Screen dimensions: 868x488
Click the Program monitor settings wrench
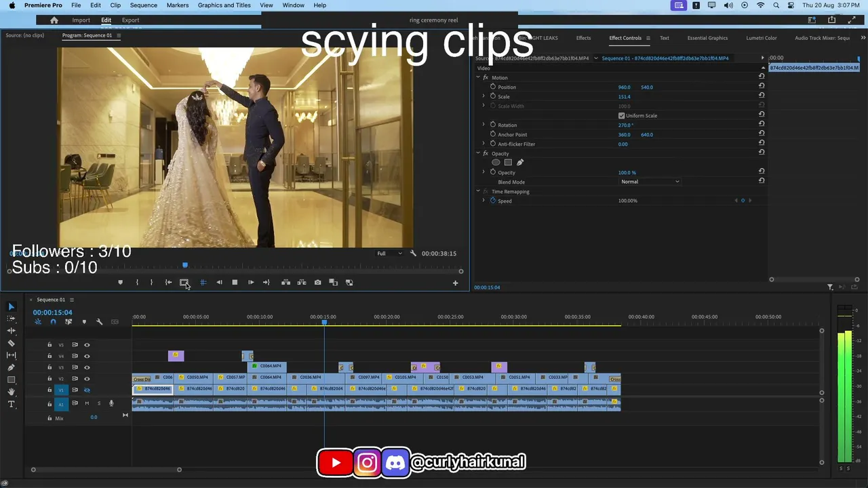(x=413, y=253)
